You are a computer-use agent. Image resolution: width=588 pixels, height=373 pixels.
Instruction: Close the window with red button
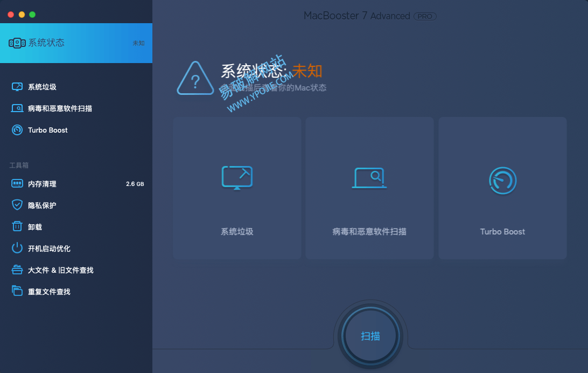11,15
